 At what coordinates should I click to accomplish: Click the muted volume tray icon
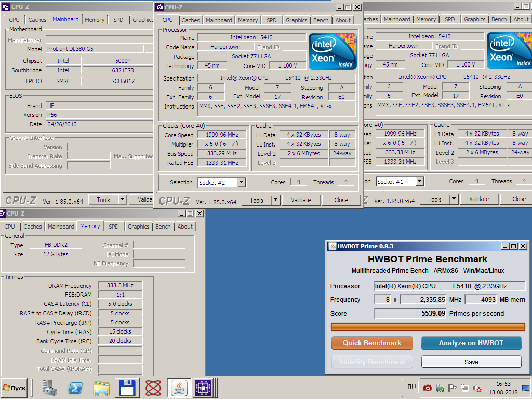[477, 388]
